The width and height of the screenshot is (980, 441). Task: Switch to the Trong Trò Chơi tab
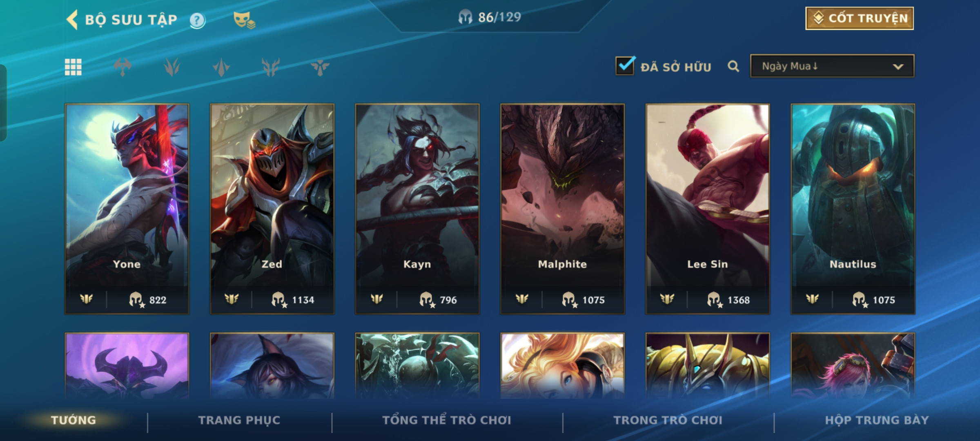(x=668, y=420)
